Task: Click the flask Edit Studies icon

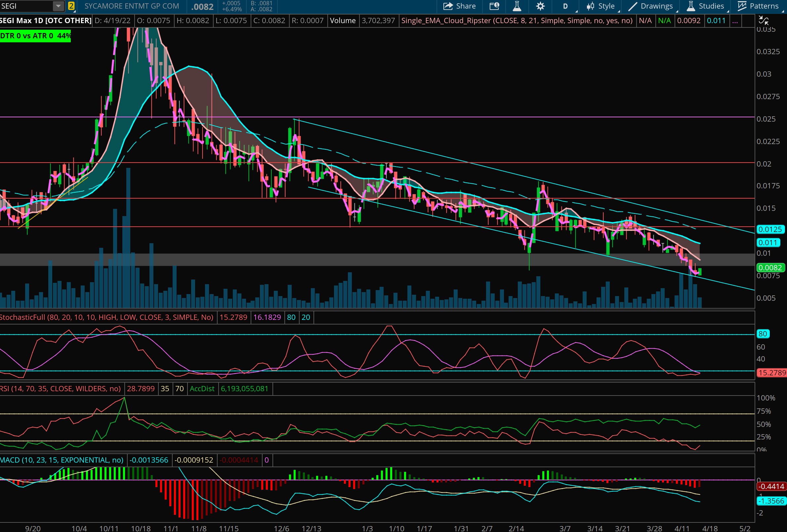Action: click(x=517, y=6)
